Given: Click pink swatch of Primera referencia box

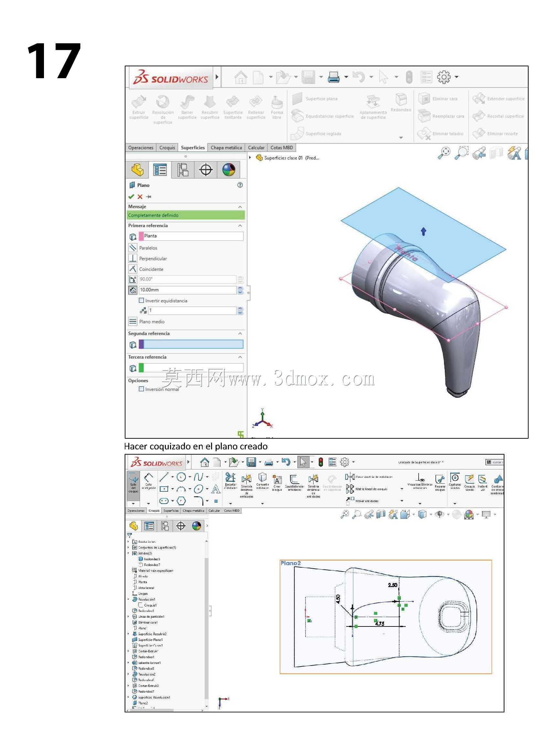Looking at the screenshot, I should (x=141, y=236).
